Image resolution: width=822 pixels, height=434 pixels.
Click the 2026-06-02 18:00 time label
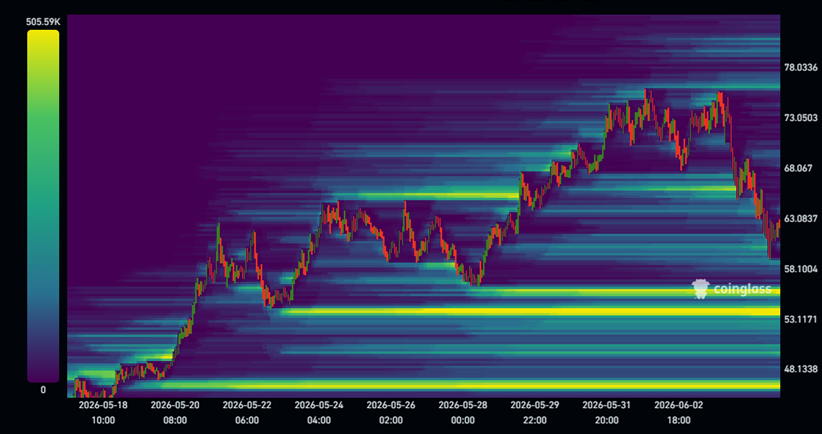click(678, 413)
